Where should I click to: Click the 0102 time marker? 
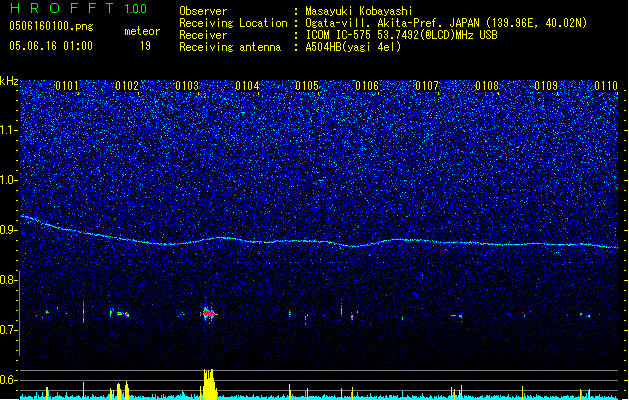pos(127,86)
